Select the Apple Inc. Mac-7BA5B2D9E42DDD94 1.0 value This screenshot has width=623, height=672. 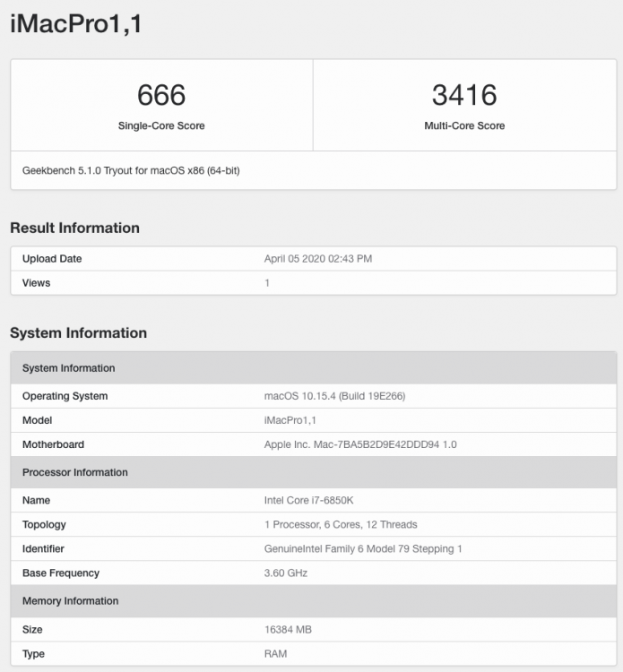pos(360,444)
